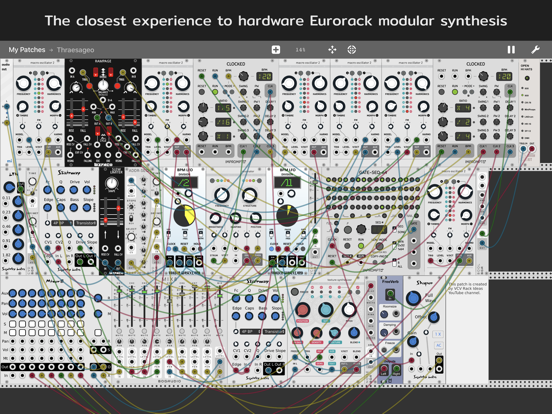Click the /11 division display on BPM LFO
This screenshot has height=414, width=552.
(x=287, y=182)
